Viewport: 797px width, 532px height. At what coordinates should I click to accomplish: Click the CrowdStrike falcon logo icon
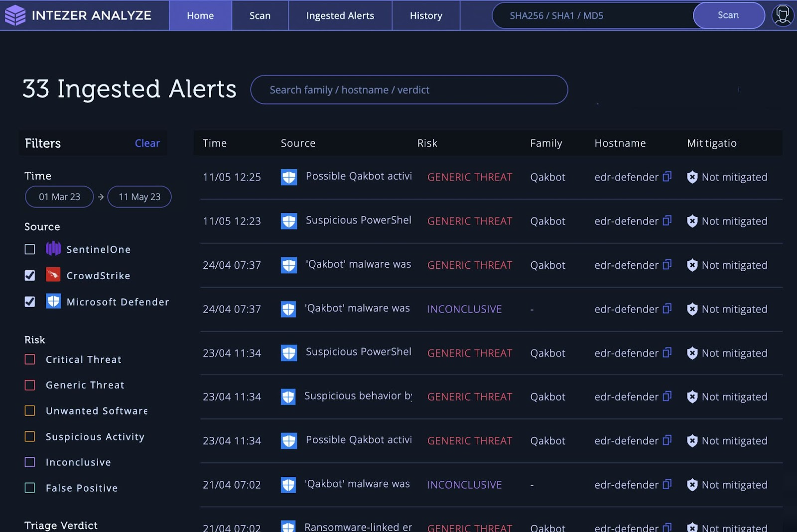coord(53,275)
